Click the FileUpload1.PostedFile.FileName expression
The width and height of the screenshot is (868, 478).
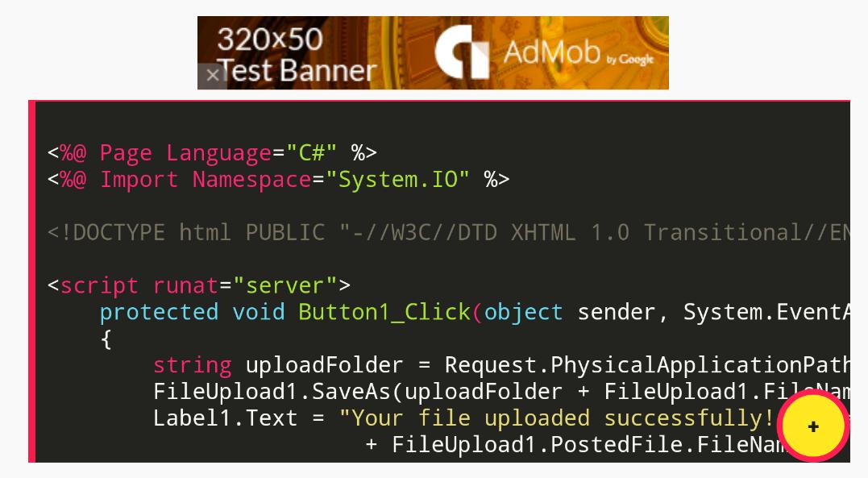[588, 445]
